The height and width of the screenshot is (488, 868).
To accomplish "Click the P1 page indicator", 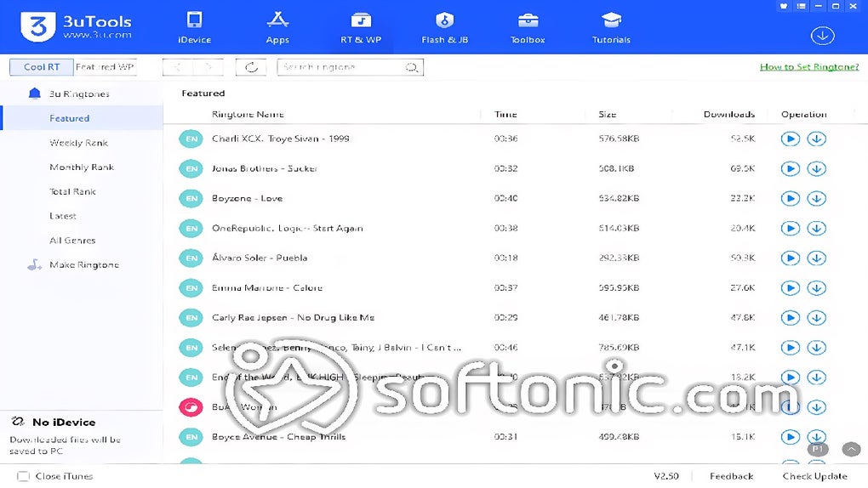I will click(818, 449).
